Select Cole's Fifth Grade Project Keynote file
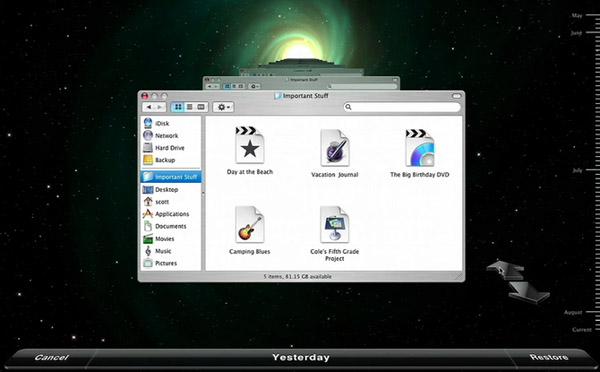600x372 pixels. pyautogui.click(x=335, y=225)
